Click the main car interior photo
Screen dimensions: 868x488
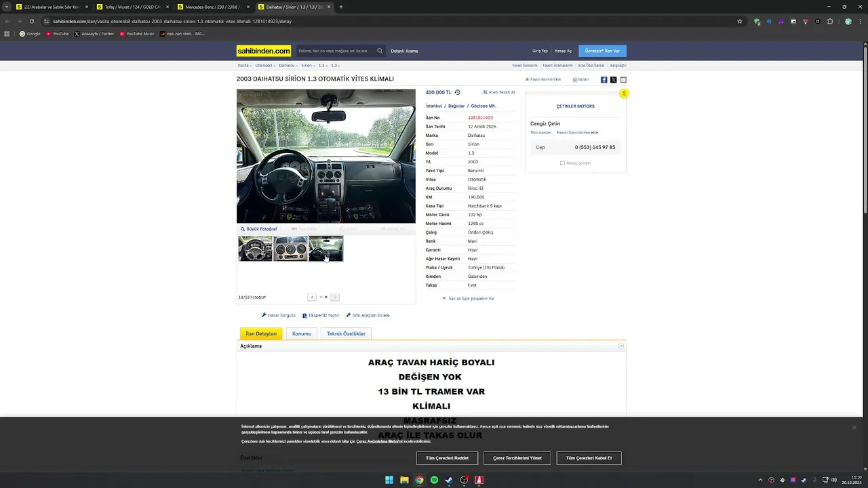tap(326, 156)
